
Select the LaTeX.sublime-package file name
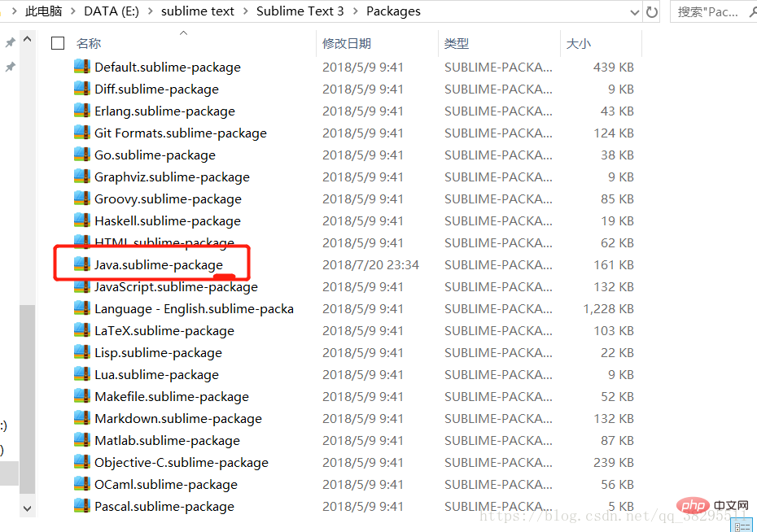(164, 331)
